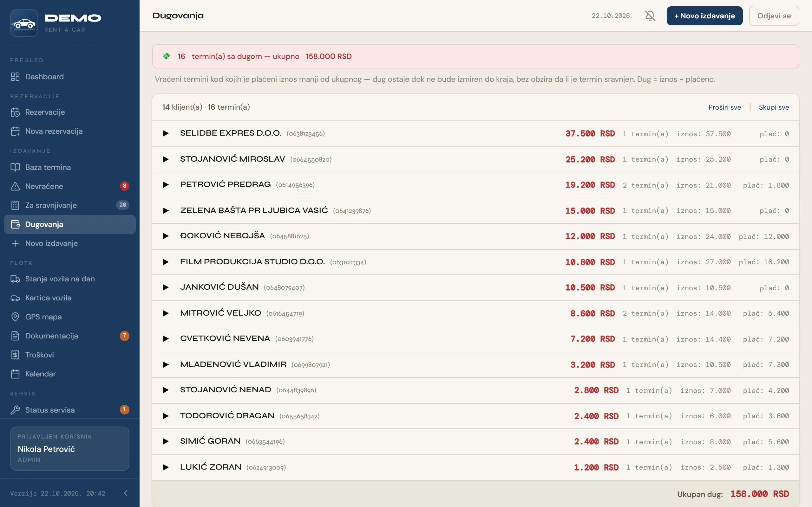Click the + Novo izdavanje button
Screen dimensions: 812x507
pos(704,16)
